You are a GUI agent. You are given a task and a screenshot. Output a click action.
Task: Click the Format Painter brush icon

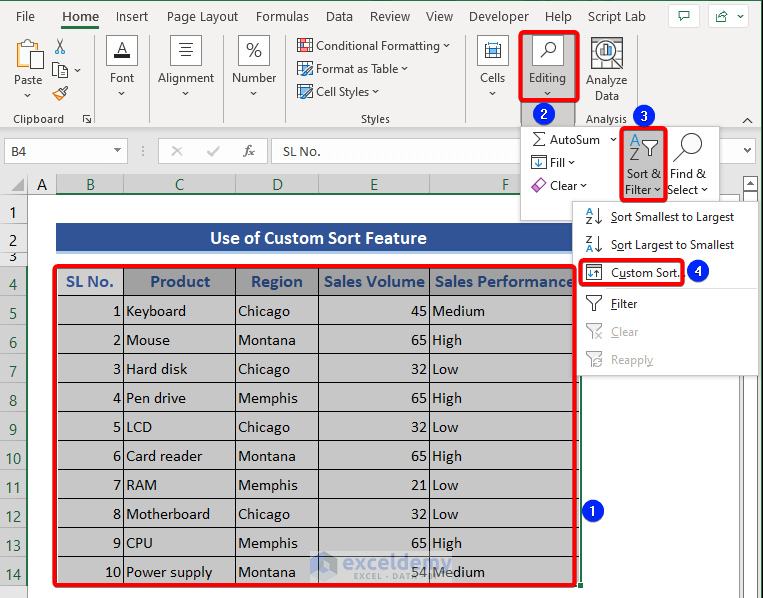tap(60, 93)
